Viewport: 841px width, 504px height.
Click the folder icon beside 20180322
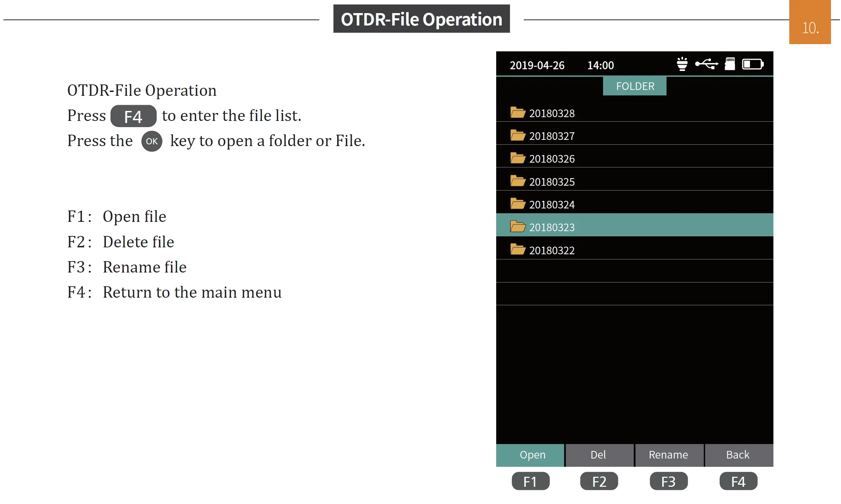pos(517,249)
